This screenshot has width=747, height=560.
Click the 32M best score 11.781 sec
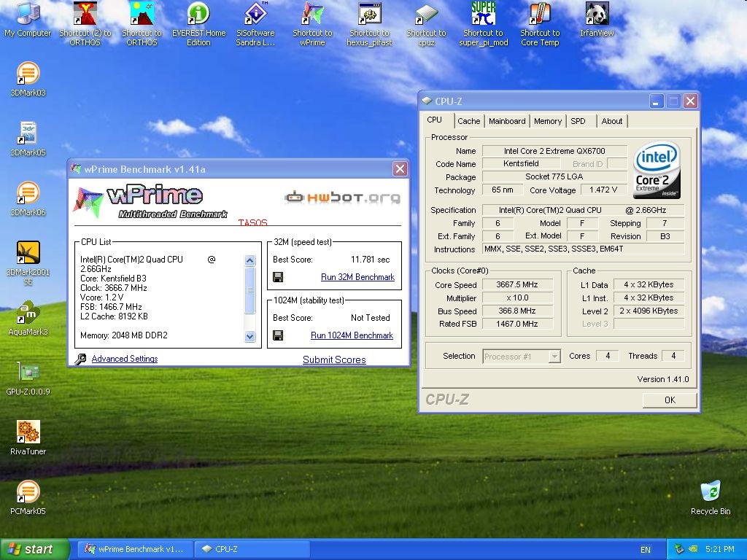[x=370, y=260]
